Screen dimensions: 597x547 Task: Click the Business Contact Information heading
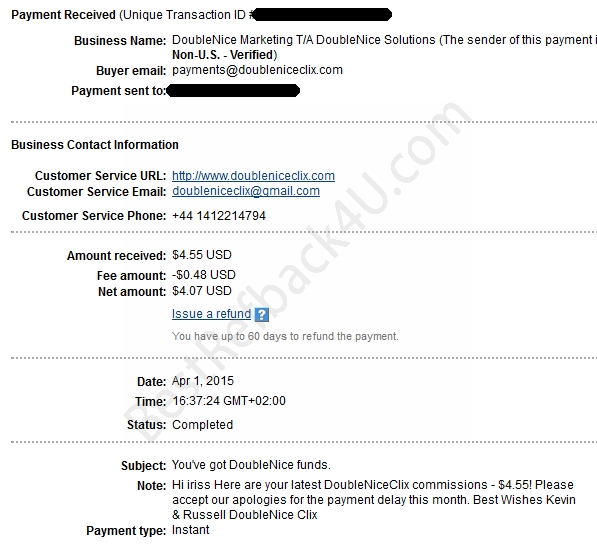tap(95, 145)
